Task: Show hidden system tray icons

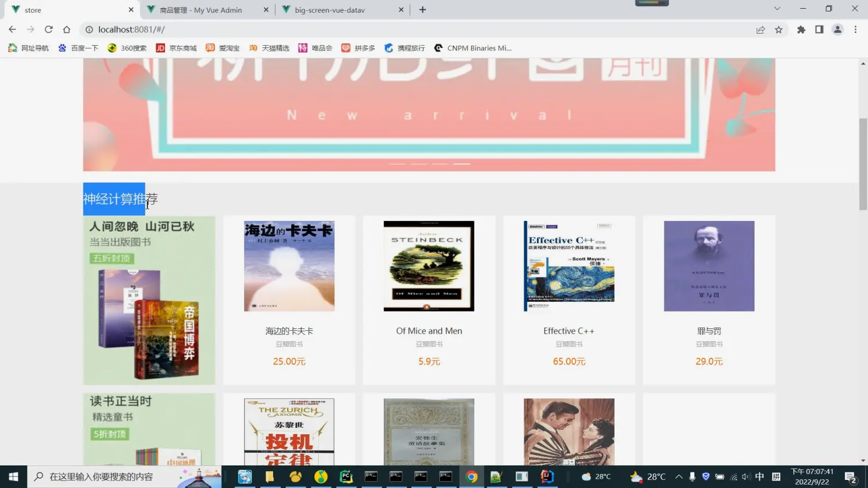Action: point(678,476)
